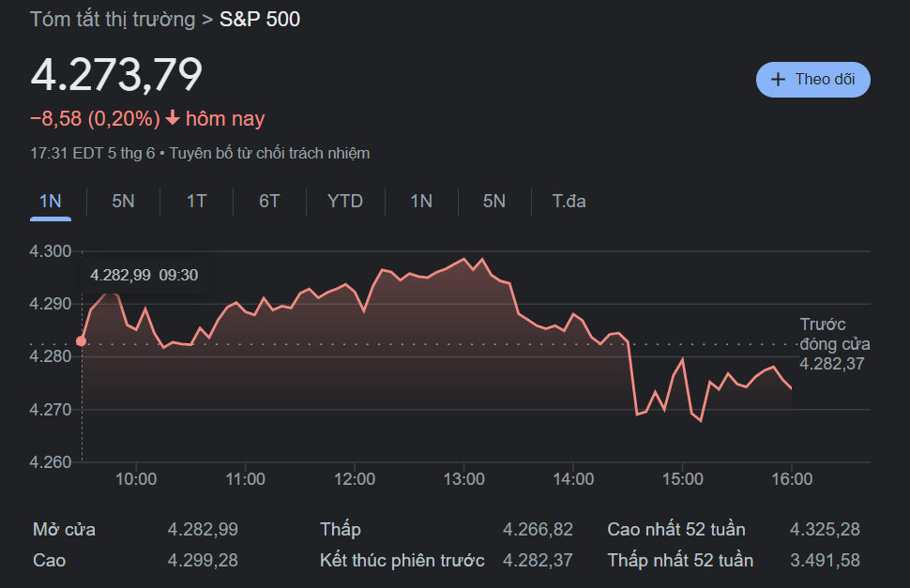The width and height of the screenshot is (910, 588).
Task: Select the 1N tab right of YTD
Action: (421, 201)
